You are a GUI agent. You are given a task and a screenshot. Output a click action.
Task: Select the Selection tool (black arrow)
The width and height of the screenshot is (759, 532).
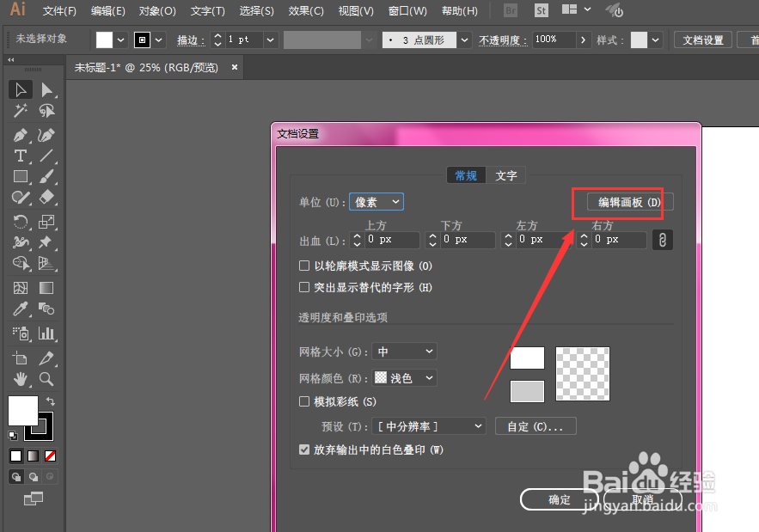click(x=21, y=90)
